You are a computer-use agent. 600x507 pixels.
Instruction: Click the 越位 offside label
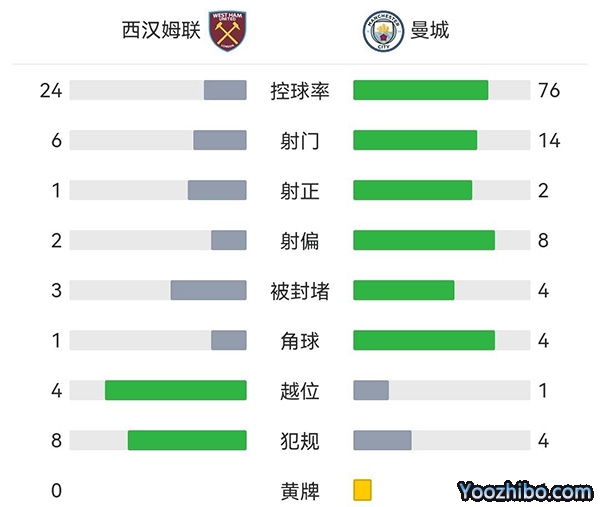tap(300, 391)
